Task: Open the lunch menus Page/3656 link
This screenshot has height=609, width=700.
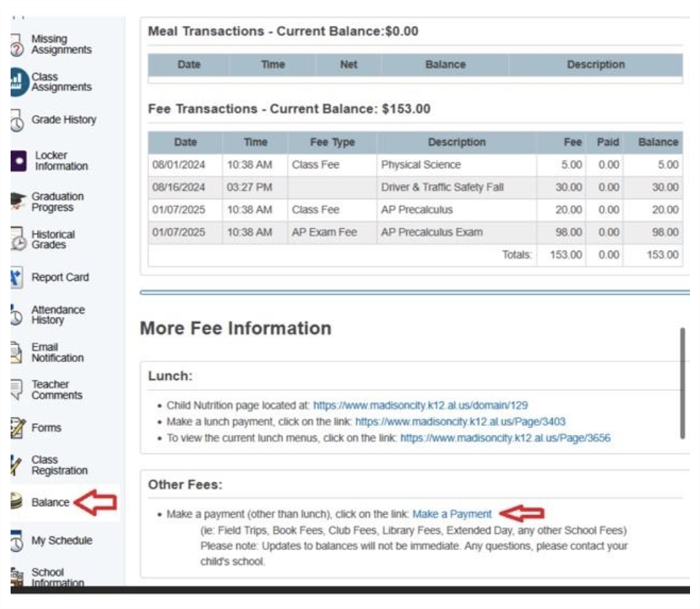Action: 505,437
